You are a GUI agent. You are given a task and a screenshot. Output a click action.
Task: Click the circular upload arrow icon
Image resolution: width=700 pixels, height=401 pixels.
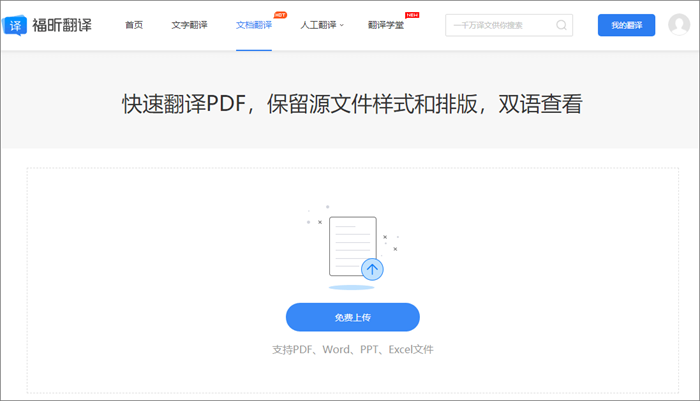coord(373,269)
